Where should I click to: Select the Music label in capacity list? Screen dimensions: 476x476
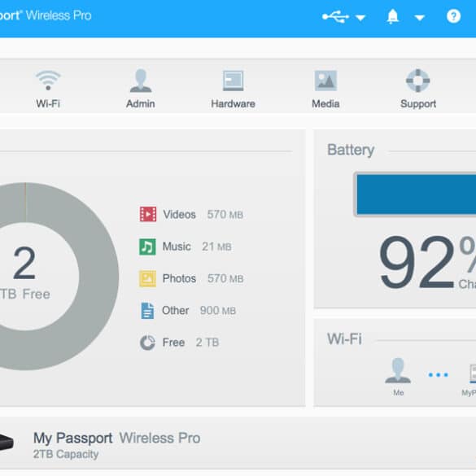(177, 247)
